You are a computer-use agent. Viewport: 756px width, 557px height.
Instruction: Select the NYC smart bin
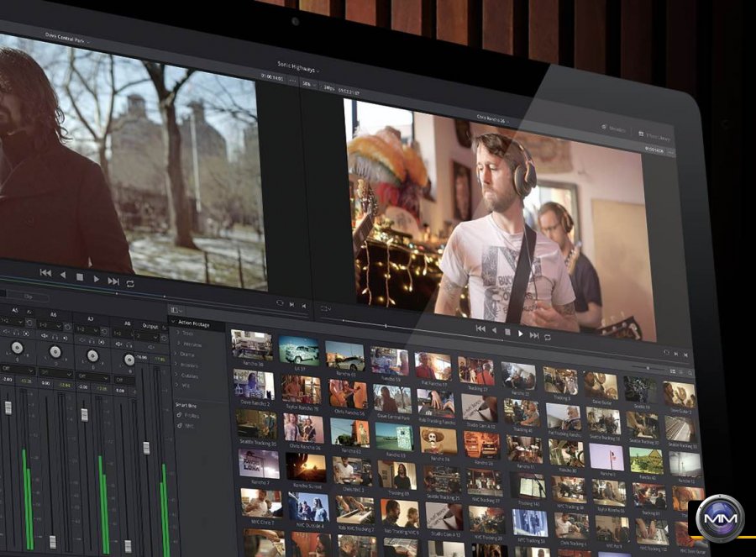[188, 426]
